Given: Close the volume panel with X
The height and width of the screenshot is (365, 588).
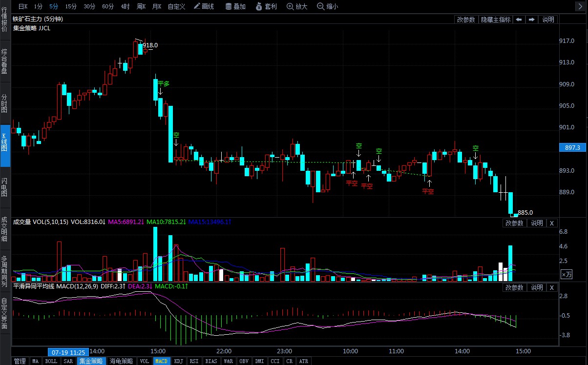Looking at the screenshot, I should coord(551,223).
